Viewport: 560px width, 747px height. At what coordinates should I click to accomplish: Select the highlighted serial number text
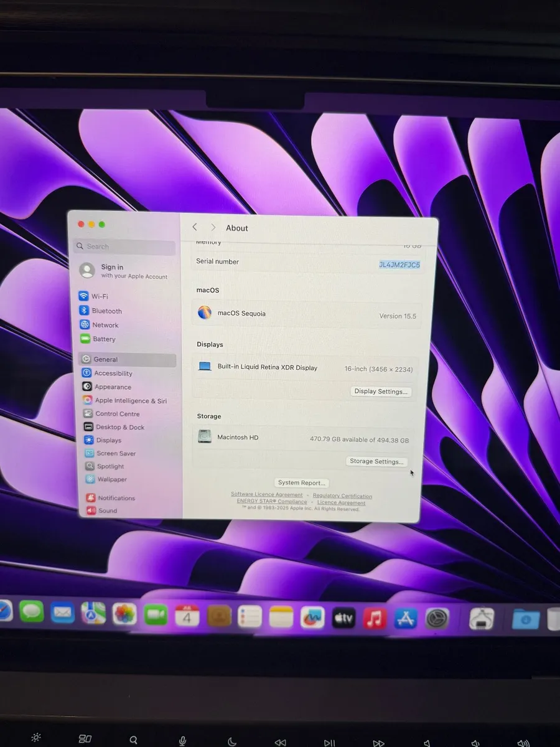tap(399, 265)
